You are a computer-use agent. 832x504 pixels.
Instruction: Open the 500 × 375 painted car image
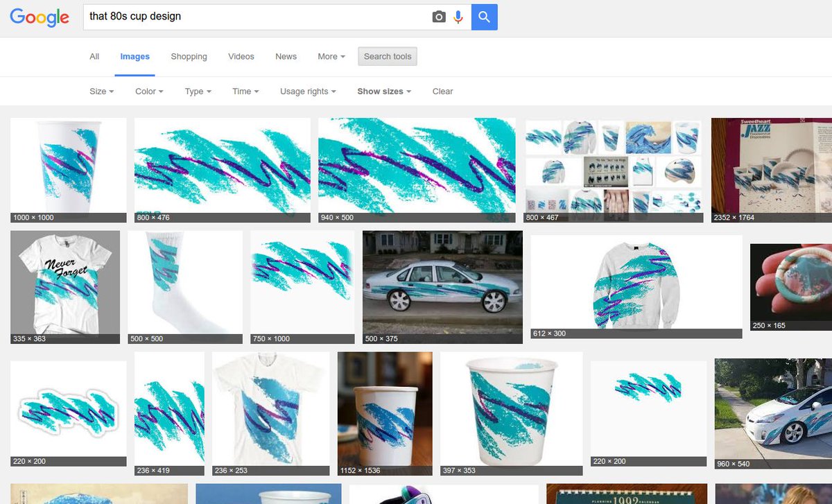[442, 287]
